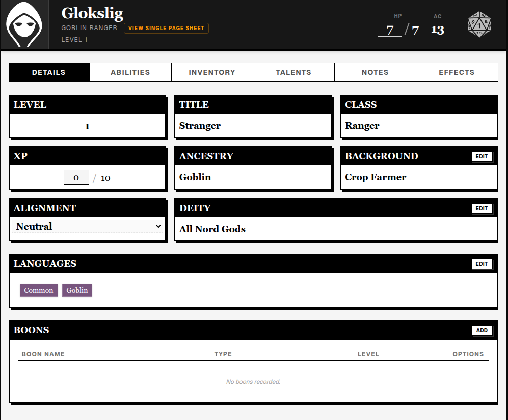Edit the Background section

point(482,156)
